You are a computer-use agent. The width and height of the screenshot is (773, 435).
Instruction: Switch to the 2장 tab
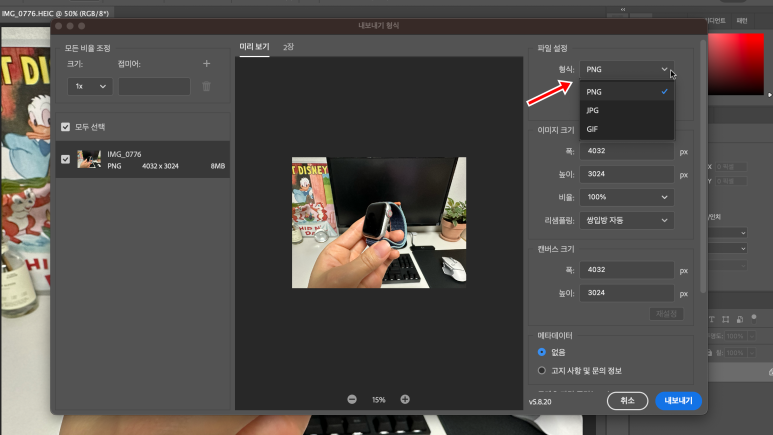coord(288,47)
